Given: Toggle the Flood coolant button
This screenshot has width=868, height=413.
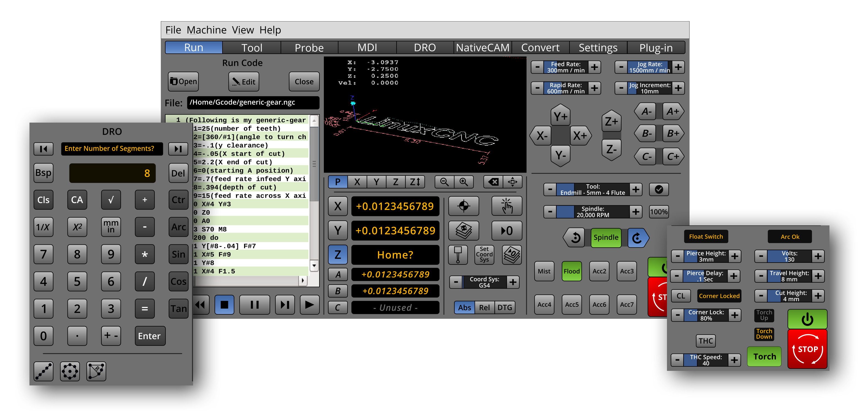Looking at the screenshot, I should (571, 271).
